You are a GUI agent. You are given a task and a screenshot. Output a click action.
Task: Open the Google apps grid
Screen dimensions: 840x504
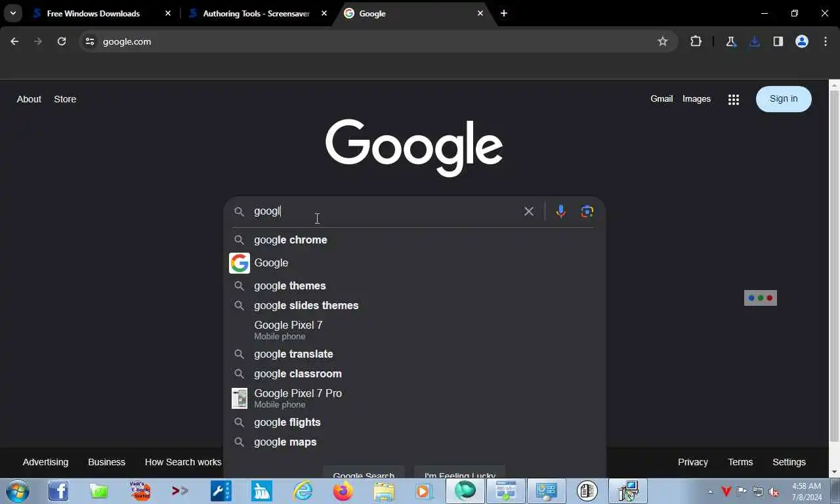734,99
